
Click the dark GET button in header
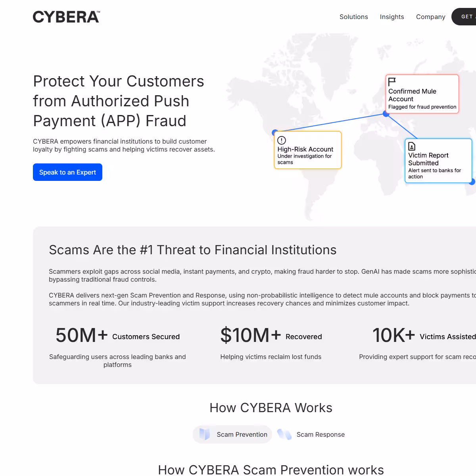pos(464,17)
